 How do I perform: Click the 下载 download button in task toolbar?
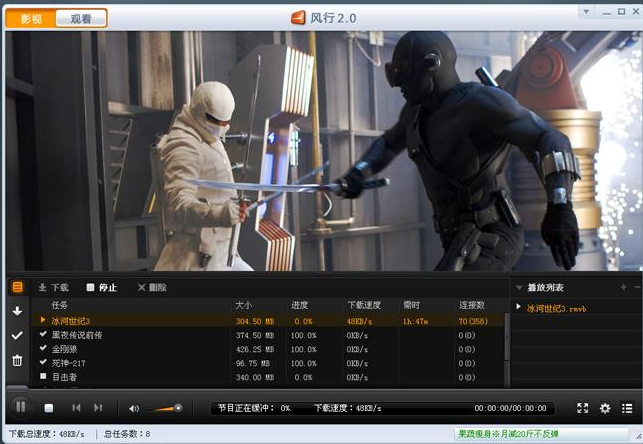tap(53, 287)
